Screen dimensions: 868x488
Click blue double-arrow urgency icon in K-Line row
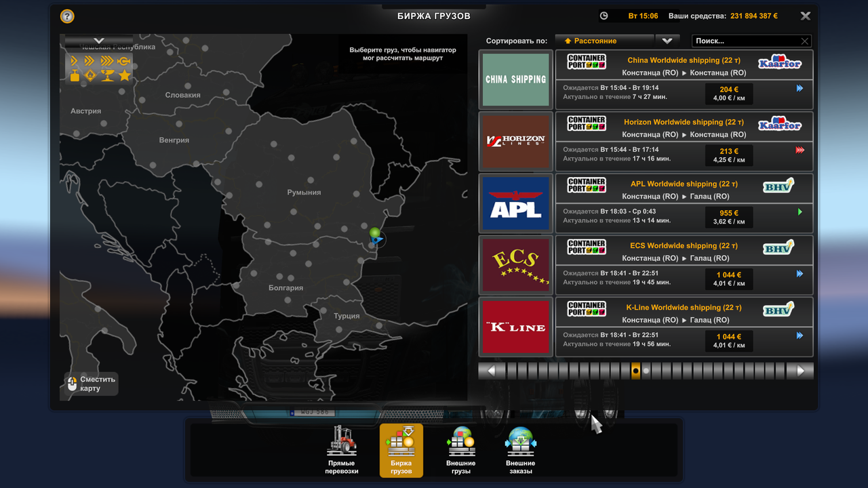800,335
